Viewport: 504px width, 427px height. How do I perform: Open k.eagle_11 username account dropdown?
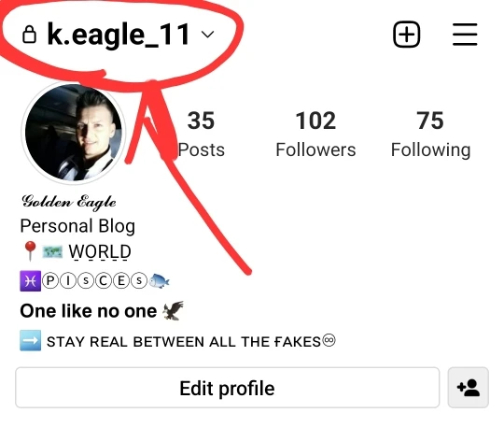[x=119, y=35]
